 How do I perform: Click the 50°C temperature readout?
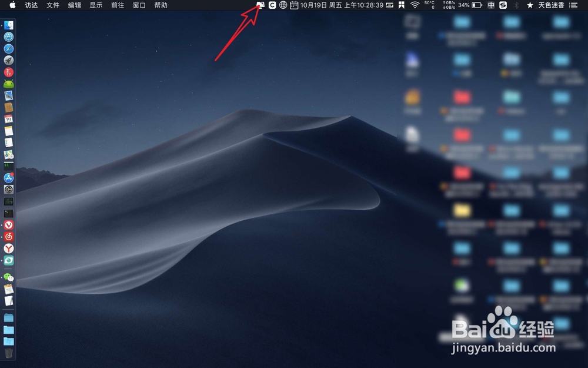430,5
